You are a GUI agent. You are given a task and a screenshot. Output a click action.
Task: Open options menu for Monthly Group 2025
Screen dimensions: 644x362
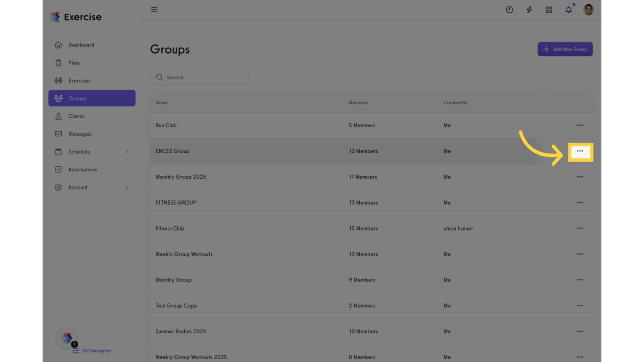tap(580, 177)
